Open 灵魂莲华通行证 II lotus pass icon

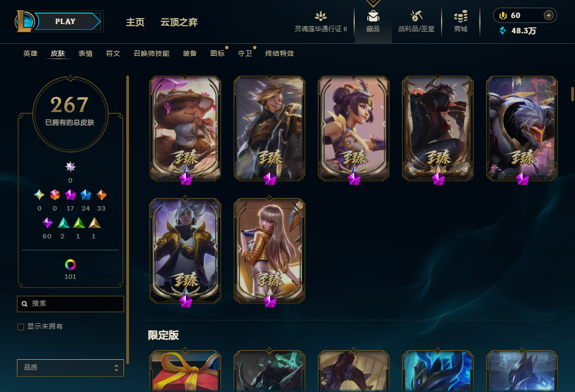pos(320,16)
